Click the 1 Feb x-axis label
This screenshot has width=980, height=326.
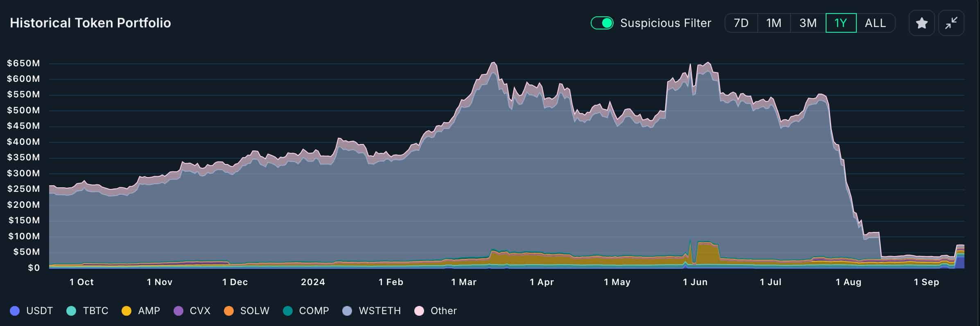pyautogui.click(x=391, y=282)
